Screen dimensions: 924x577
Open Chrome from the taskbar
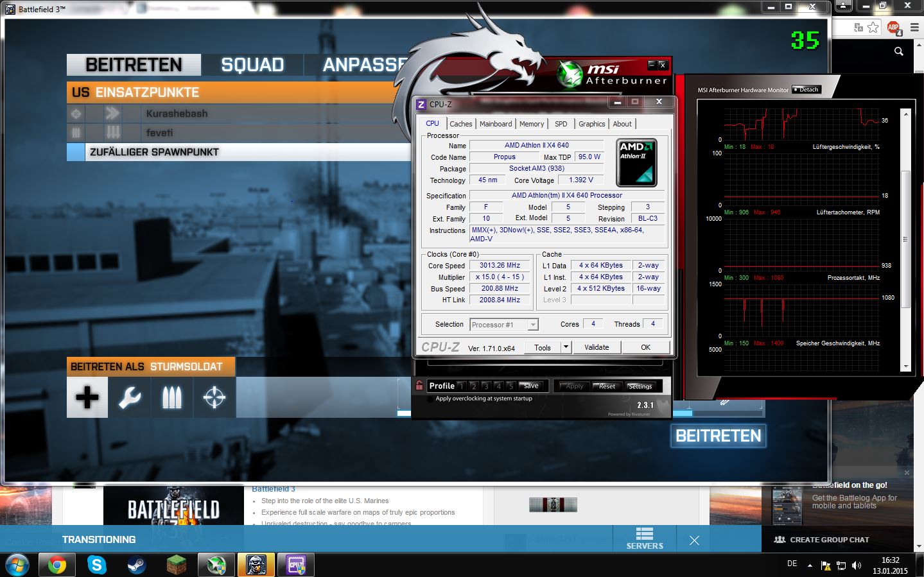(x=57, y=565)
